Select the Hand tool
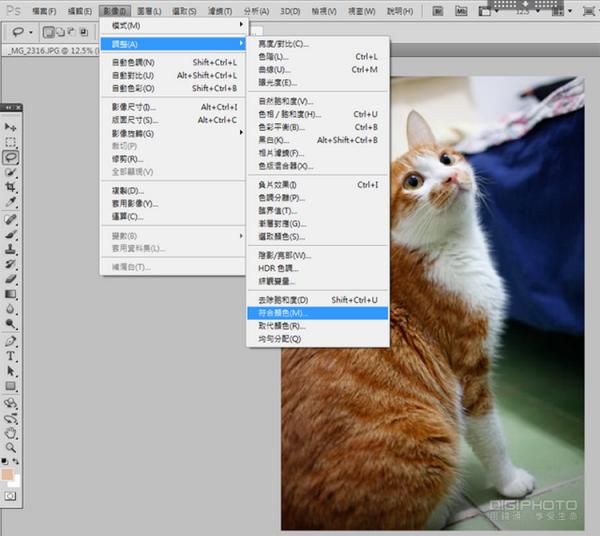The image size is (600, 536). (x=11, y=433)
